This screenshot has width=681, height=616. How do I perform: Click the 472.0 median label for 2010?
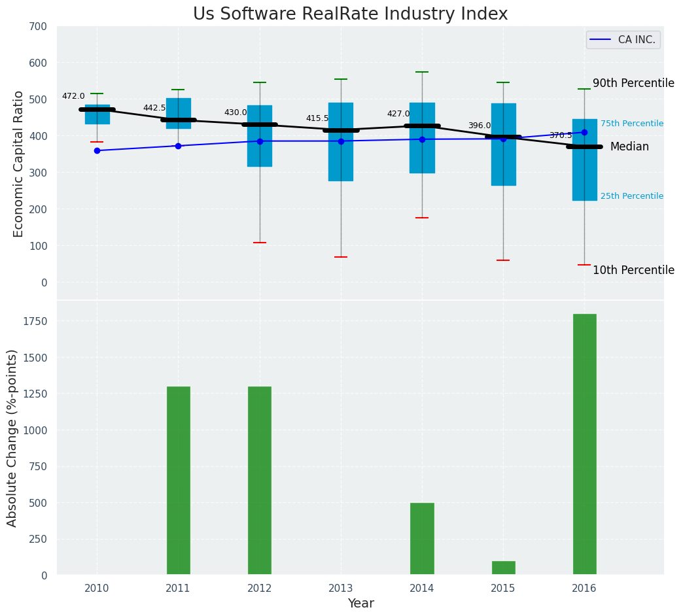click(73, 96)
